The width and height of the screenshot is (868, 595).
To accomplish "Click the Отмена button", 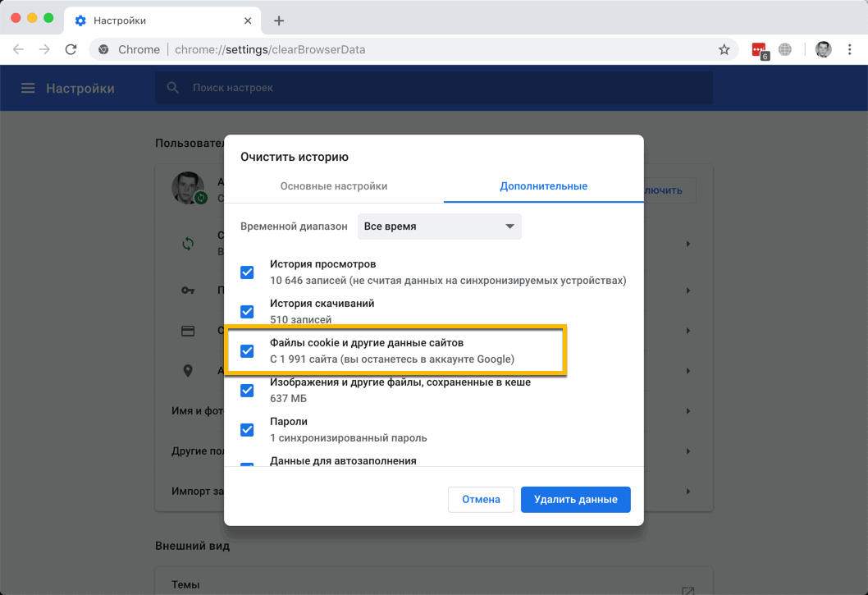I will click(x=481, y=499).
